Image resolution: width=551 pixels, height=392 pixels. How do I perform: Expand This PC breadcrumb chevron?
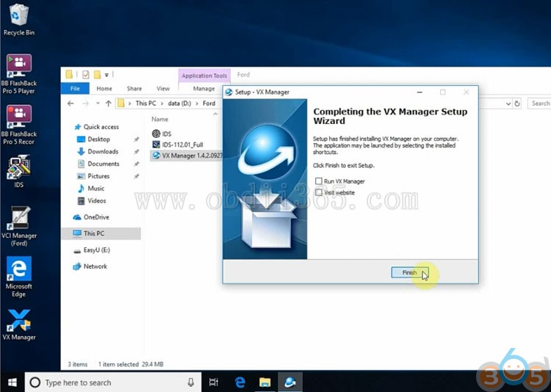[162, 104]
